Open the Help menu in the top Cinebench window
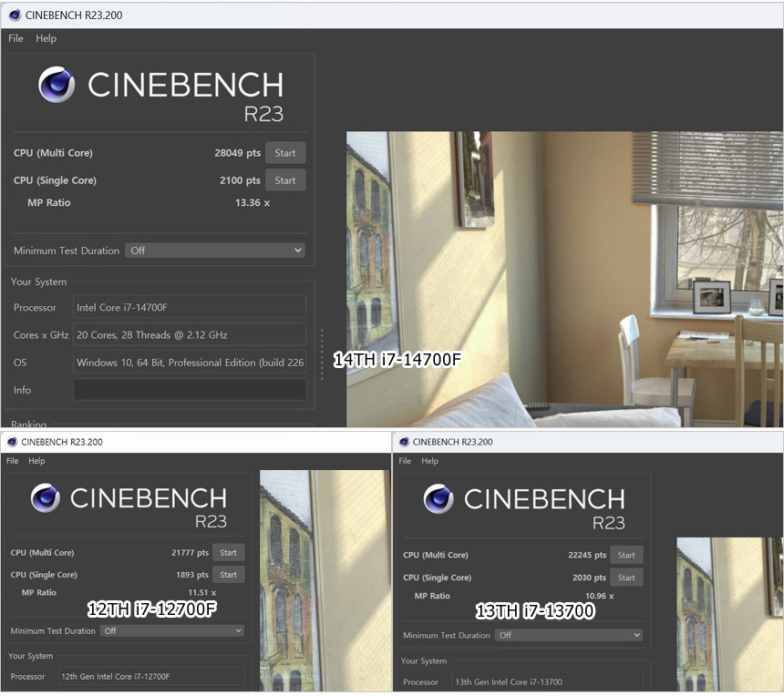784x696 pixels. pyautogui.click(x=46, y=38)
